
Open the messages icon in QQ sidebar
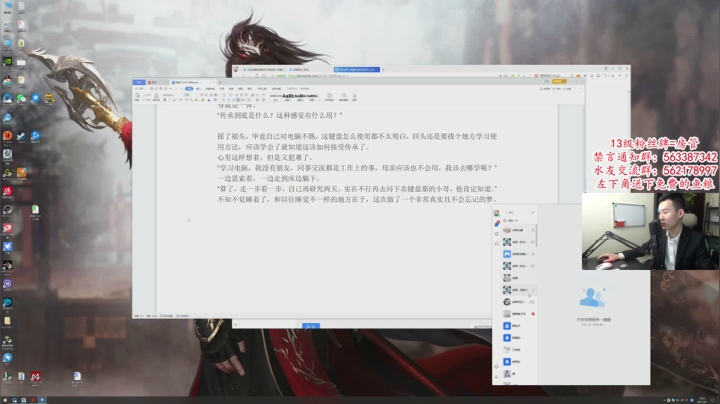[x=497, y=224]
